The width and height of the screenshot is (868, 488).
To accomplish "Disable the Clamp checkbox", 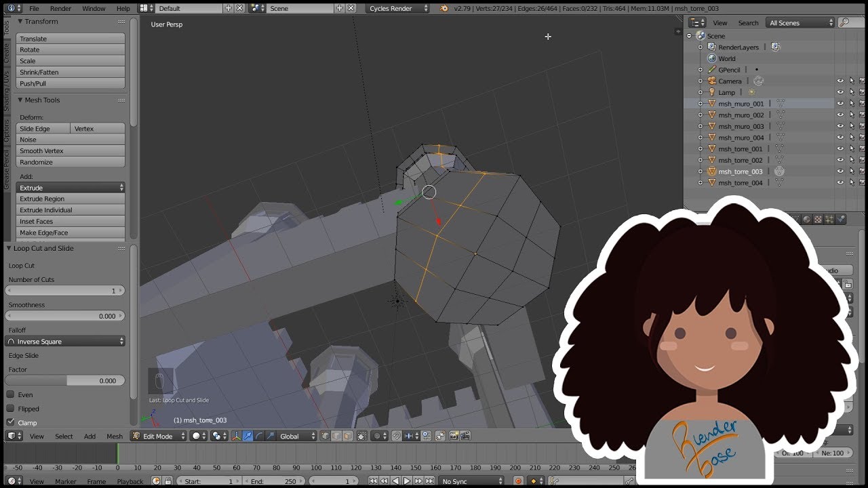I will tap(10, 422).
